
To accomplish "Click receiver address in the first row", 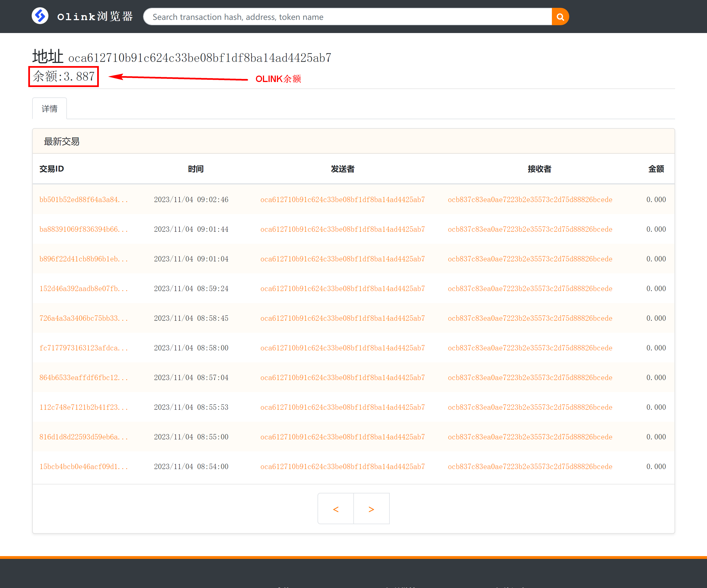I will click(x=530, y=200).
